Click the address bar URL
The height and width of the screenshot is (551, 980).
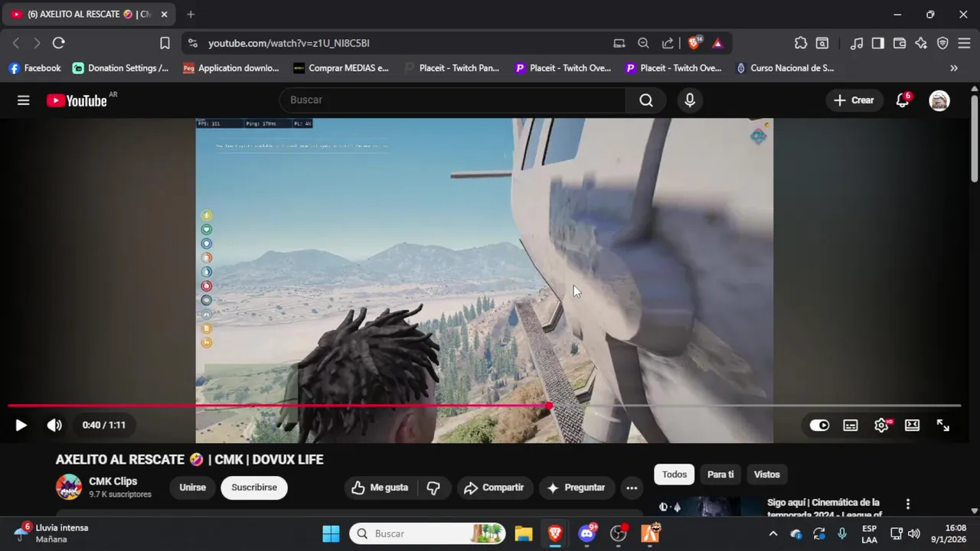pos(289,44)
